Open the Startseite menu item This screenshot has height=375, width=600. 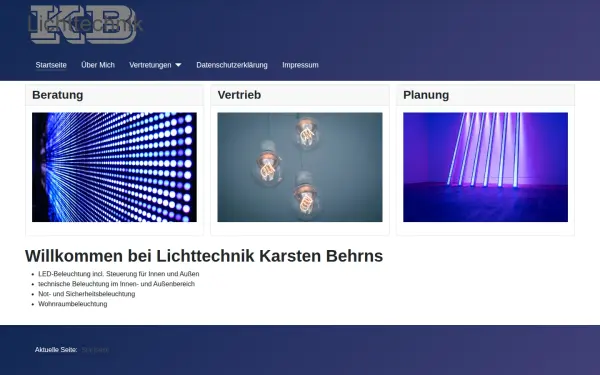51,65
